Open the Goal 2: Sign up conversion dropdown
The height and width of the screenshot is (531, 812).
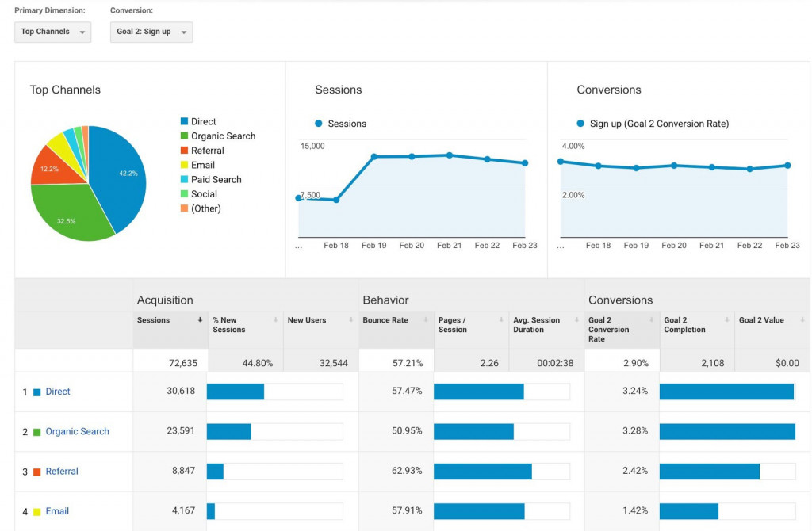151,32
